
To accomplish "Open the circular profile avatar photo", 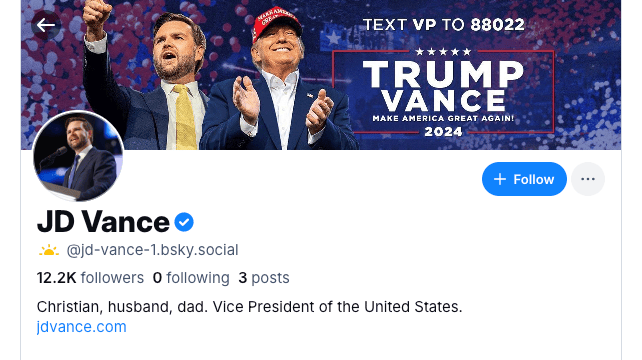I will click(x=78, y=156).
